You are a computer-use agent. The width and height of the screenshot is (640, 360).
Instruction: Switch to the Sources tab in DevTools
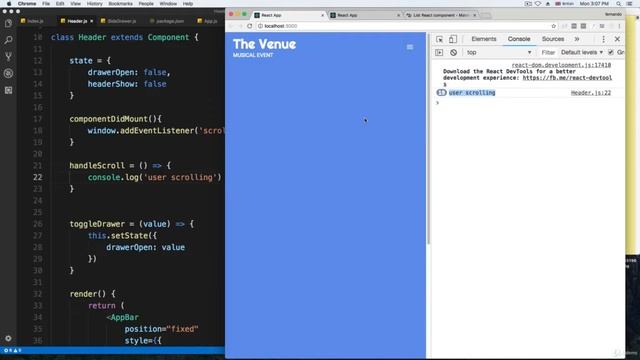pos(553,39)
